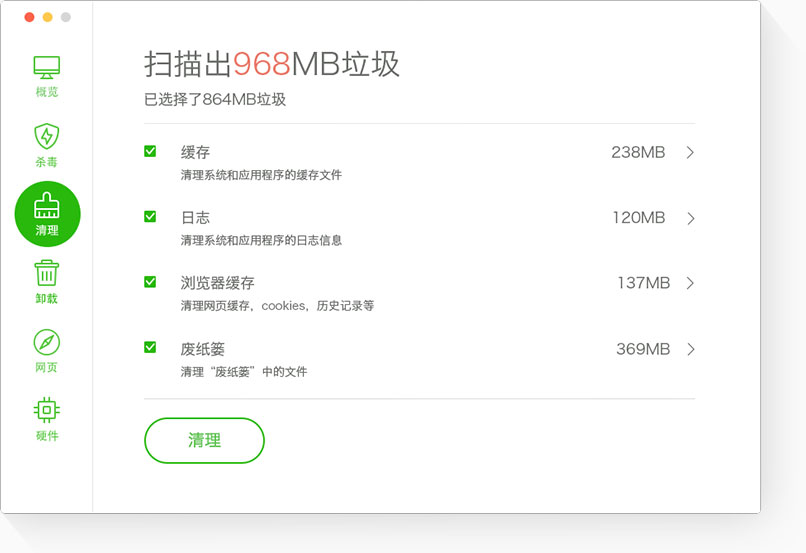The height and width of the screenshot is (553, 806).
Task: Uncheck the 日志 logs checkbox
Action: (x=150, y=216)
